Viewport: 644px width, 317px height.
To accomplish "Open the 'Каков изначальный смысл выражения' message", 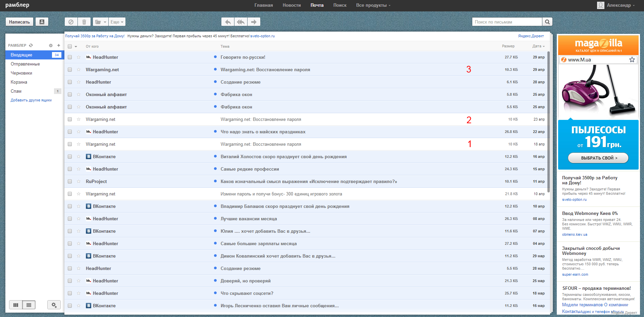I will tap(309, 181).
